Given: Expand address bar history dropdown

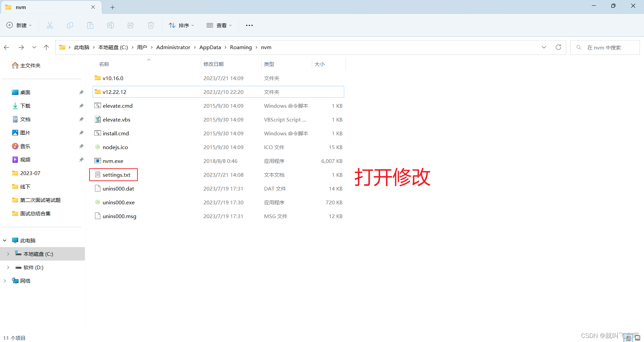Looking at the screenshot, I should coord(544,47).
